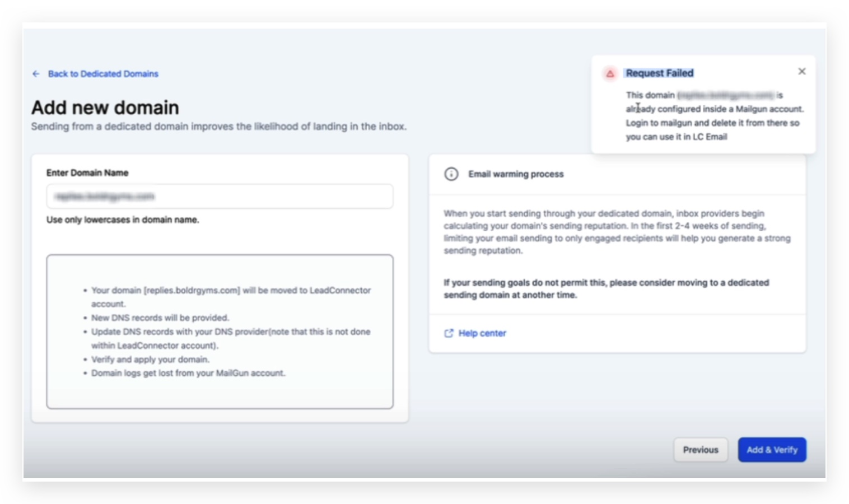The image size is (849, 504).
Task: Click the bullet about Domain logs getting lost
Action: point(188,373)
